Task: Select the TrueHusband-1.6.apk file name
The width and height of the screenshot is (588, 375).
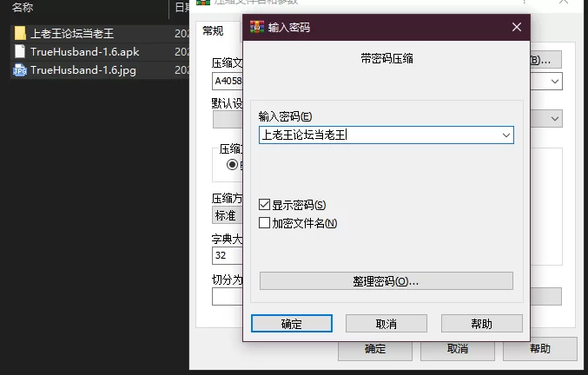Action: pos(85,52)
